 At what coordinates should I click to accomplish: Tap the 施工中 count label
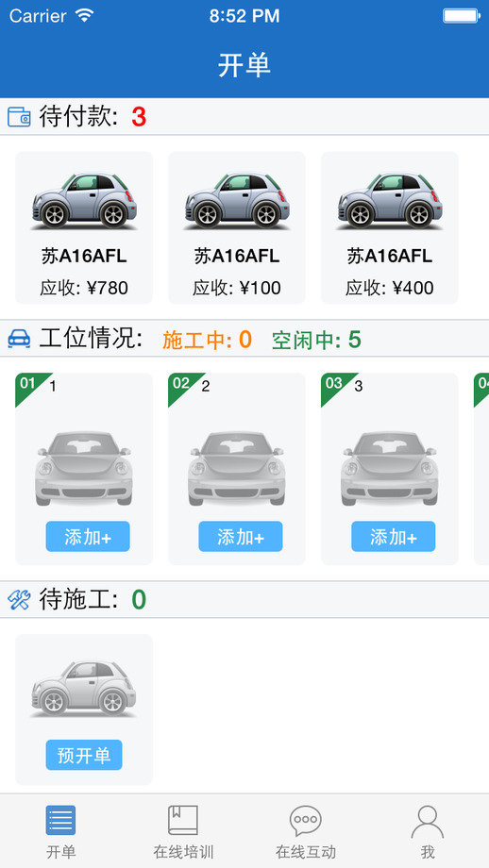point(207,340)
